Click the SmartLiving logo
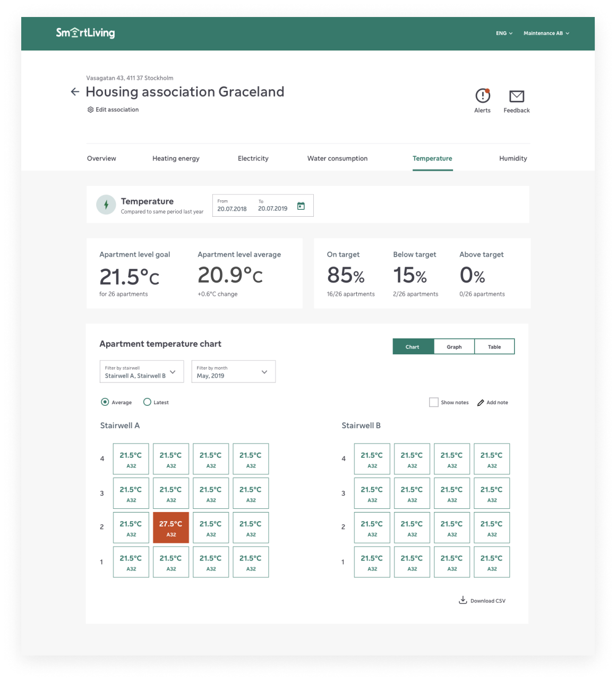The height and width of the screenshot is (681, 616). [85, 33]
